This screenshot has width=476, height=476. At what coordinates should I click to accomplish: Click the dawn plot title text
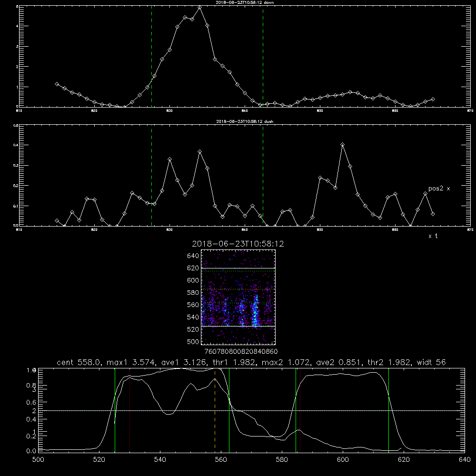coord(245,2)
